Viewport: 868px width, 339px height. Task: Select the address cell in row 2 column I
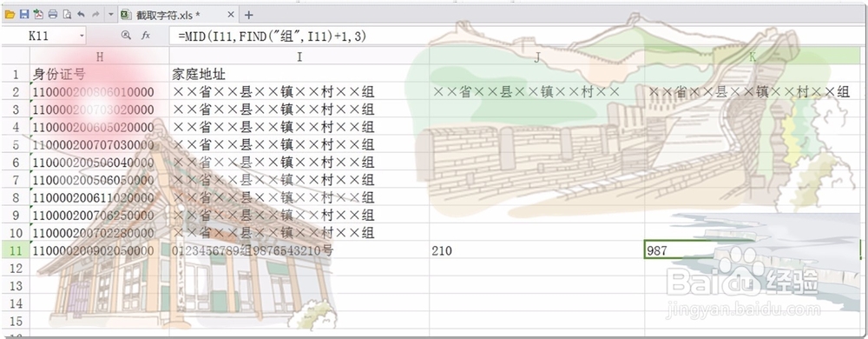(x=299, y=92)
